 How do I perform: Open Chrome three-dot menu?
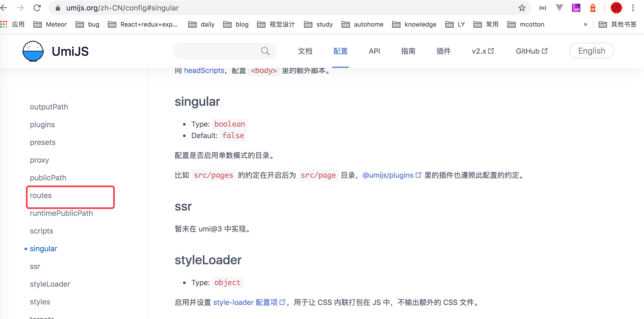pos(633,8)
